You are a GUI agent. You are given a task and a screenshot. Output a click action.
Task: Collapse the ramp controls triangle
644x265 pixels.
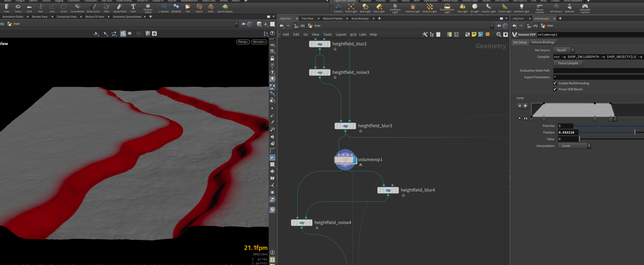(x=520, y=118)
